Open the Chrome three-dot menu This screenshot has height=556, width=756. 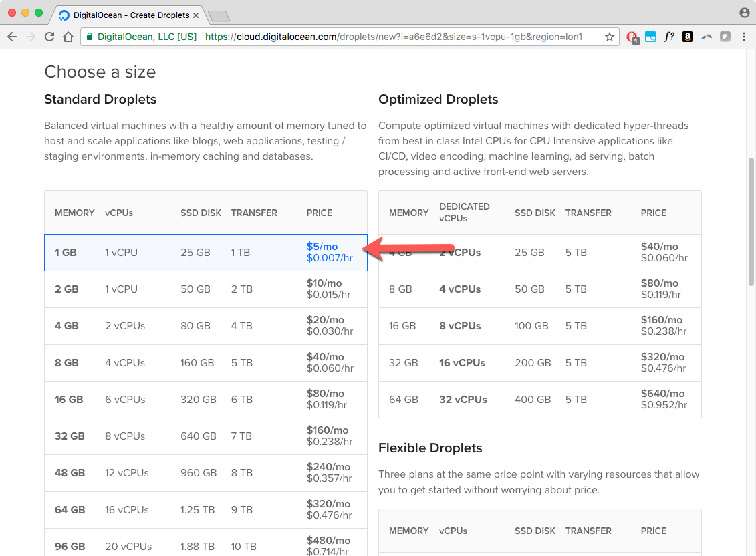pos(744,37)
